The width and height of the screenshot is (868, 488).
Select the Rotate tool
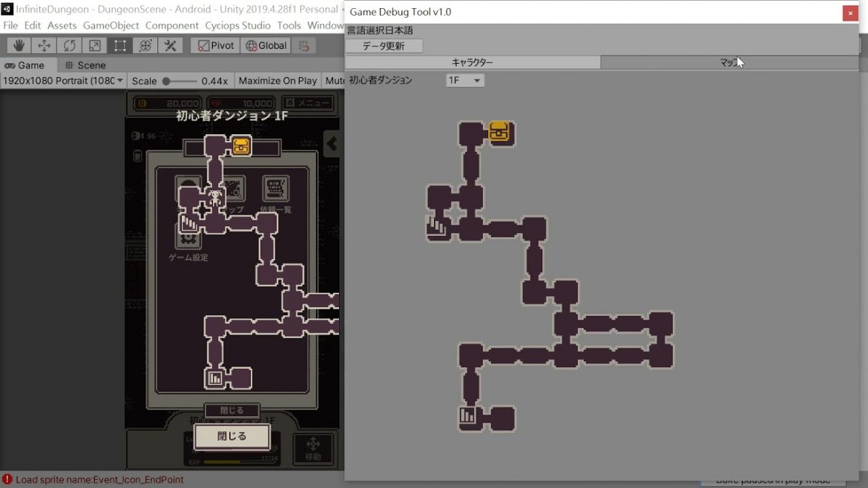click(70, 46)
